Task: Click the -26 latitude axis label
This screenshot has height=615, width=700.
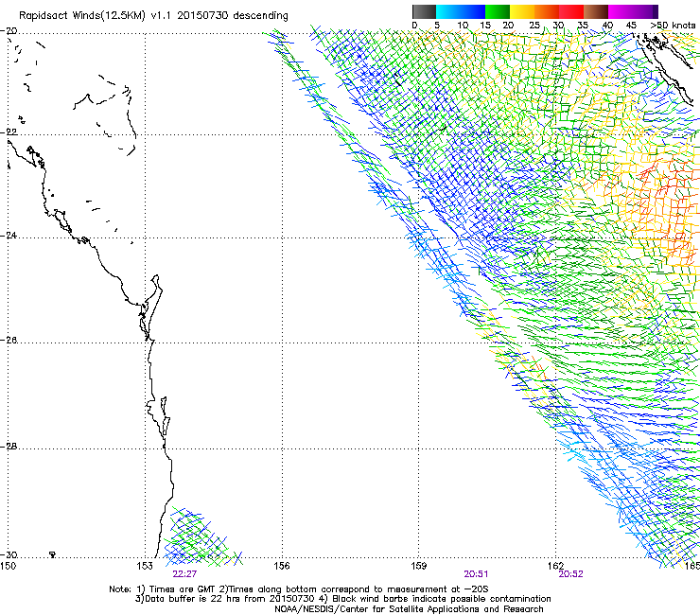Action: pos(9,341)
